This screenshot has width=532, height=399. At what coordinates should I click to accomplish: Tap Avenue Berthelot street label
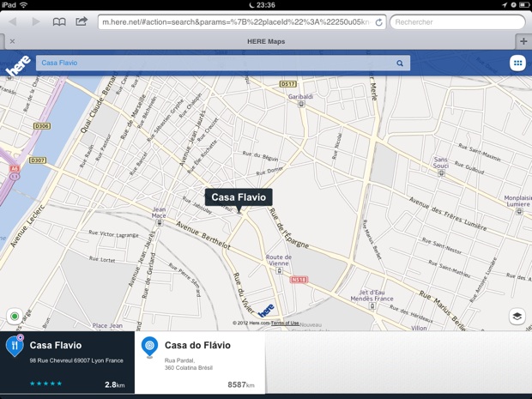203,235
